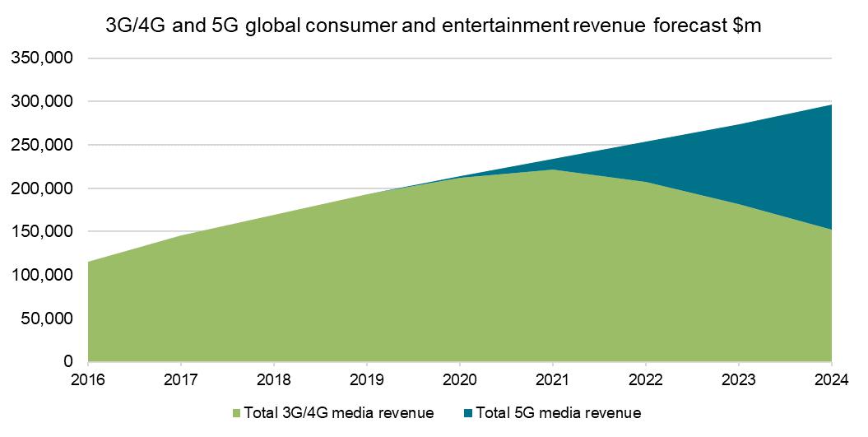
Task: Click the 2016 x-axis label
Action: [88, 380]
